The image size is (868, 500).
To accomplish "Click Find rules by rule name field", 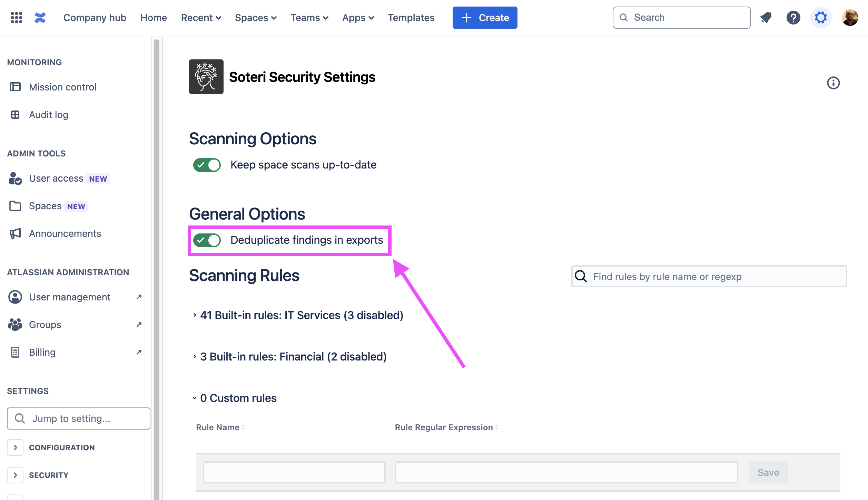I will pyautogui.click(x=709, y=276).
